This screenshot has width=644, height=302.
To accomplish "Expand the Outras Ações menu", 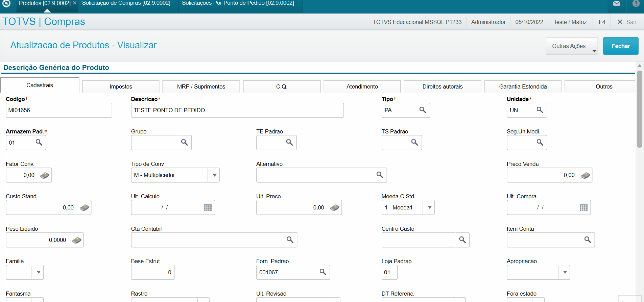I will click(572, 46).
